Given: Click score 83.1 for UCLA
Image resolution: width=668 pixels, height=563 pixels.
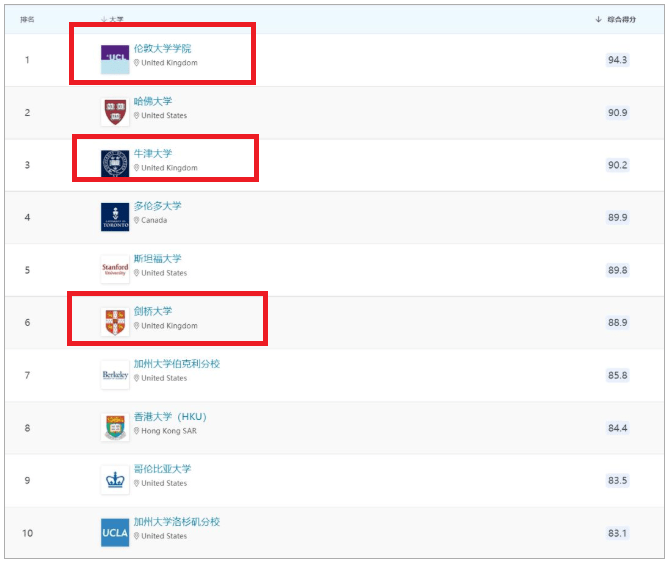Looking at the screenshot, I should [x=617, y=533].
